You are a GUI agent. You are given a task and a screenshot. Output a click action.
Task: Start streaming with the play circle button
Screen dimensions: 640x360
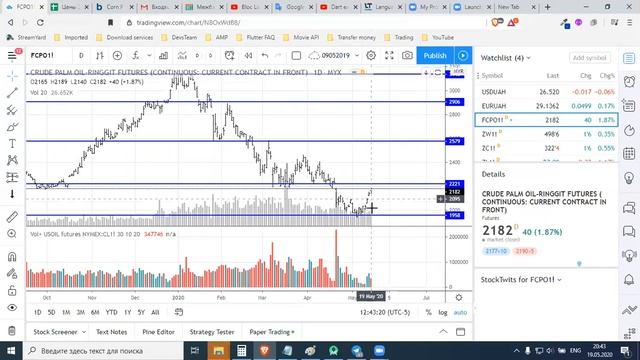(463, 56)
